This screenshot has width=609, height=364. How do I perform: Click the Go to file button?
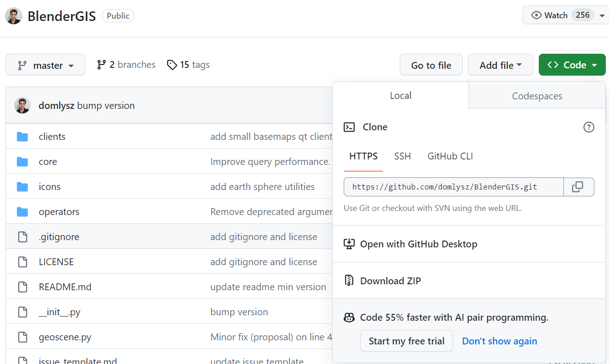click(431, 65)
